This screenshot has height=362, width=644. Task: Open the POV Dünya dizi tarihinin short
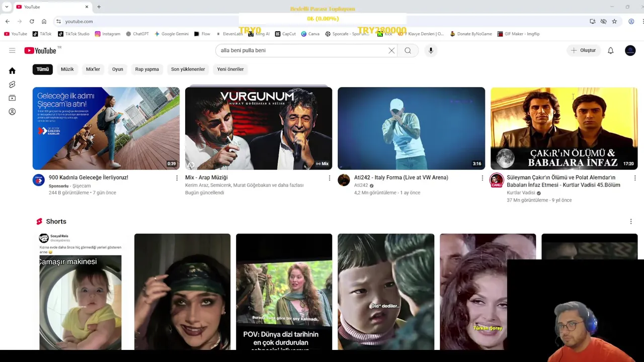284,292
